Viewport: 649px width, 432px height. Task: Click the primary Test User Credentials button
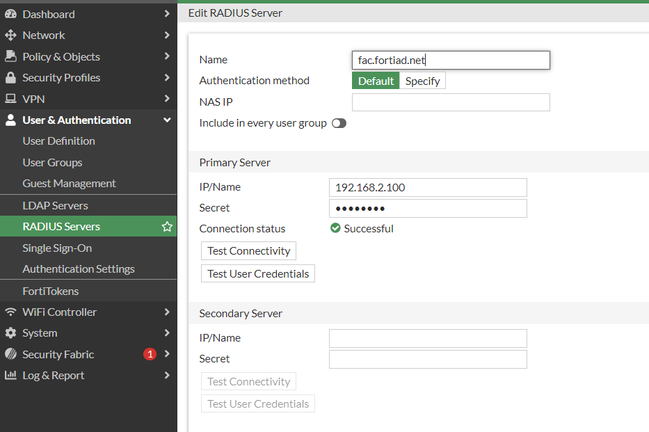click(257, 273)
